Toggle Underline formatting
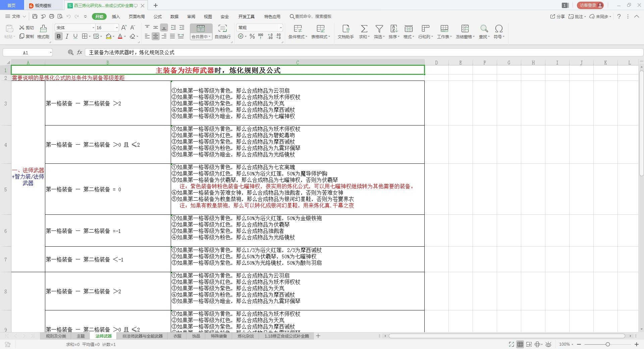 click(75, 36)
